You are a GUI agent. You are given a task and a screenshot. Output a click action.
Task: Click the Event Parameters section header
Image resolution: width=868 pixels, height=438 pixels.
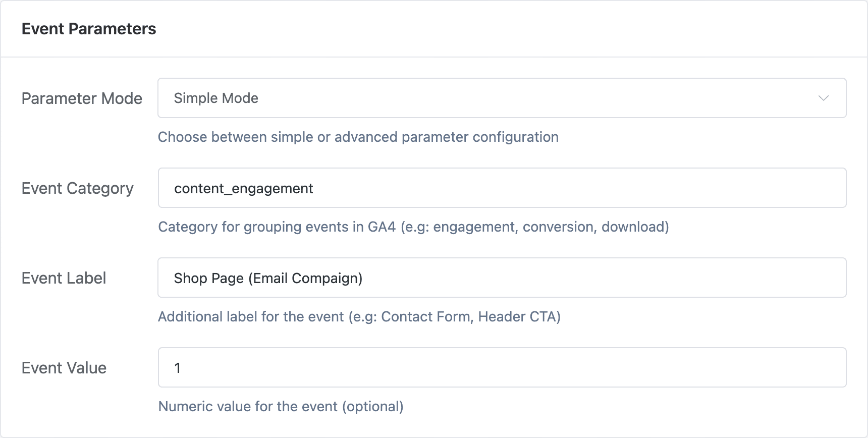[88, 29]
